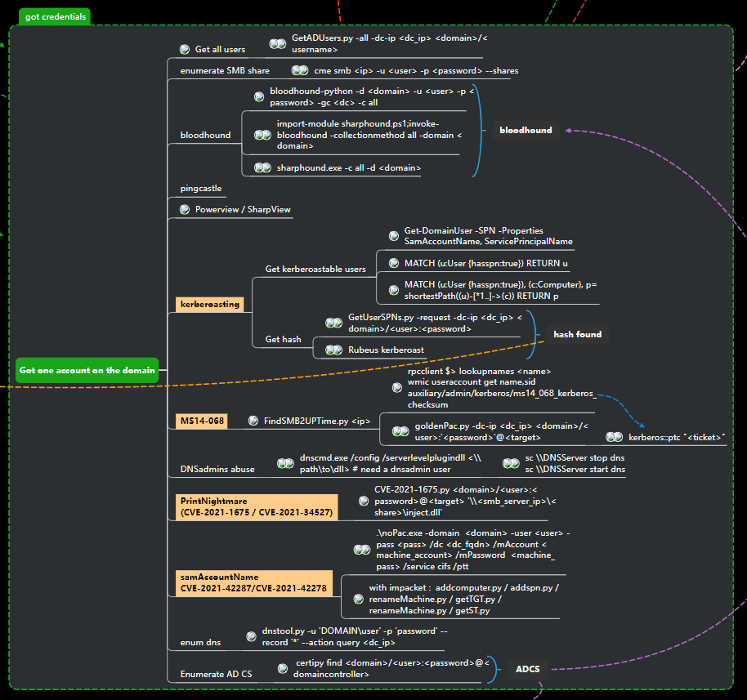Image resolution: width=747 pixels, height=700 pixels.
Task: Select the 'bloodhound' branch node on the left
Action: click(x=205, y=136)
